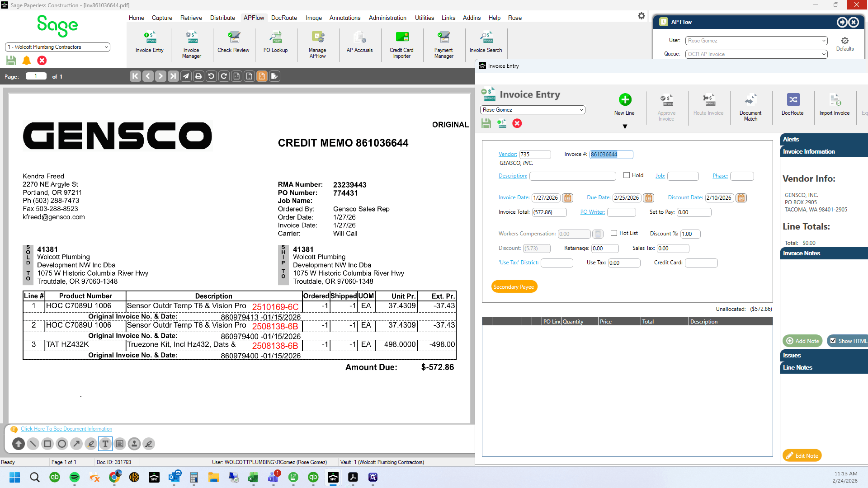This screenshot has height=488, width=868.
Task: Open Invoice Entry from the ribbon
Action: 150,42
